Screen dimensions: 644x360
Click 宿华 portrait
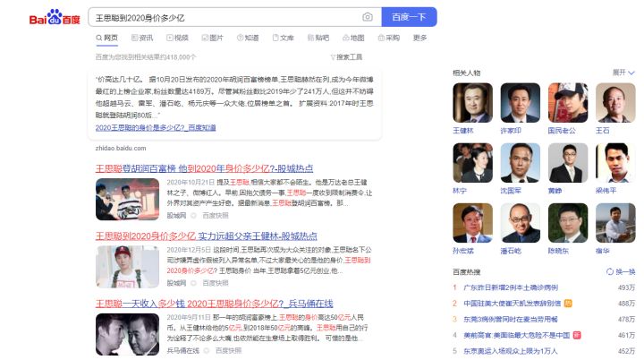point(615,223)
